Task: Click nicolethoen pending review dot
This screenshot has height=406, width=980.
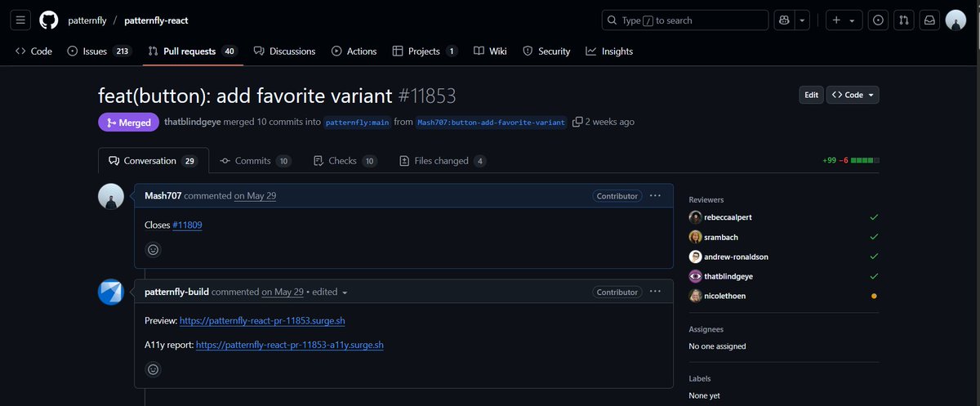Action: point(874,296)
